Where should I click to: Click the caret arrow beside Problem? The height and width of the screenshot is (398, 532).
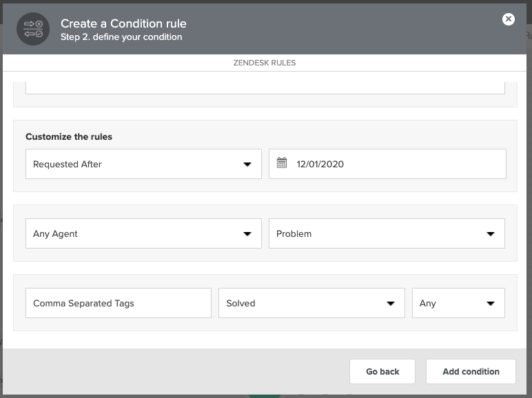point(491,234)
